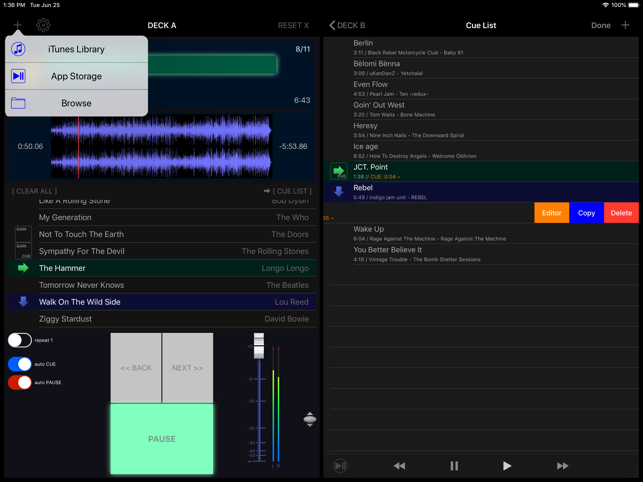Choose Browse from the popup menu

click(76, 103)
